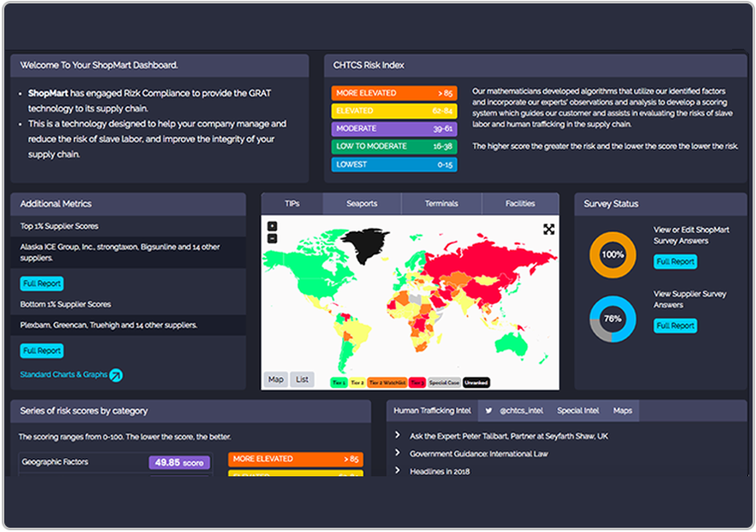Viewport: 756px width, 532px height.
Task: Click the MORE ELEVATED >85 risk index bar
Action: pos(394,93)
